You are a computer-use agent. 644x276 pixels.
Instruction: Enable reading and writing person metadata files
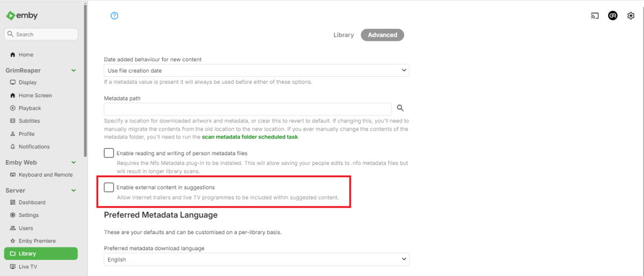click(x=109, y=153)
